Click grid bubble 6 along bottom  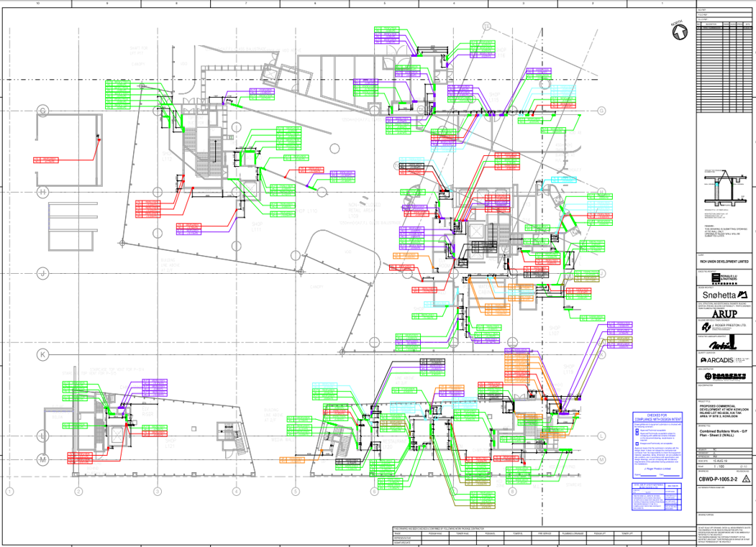tap(375, 492)
